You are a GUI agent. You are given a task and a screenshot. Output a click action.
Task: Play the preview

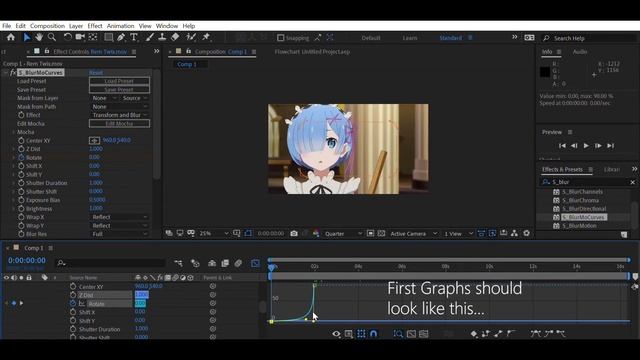click(586, 146)
